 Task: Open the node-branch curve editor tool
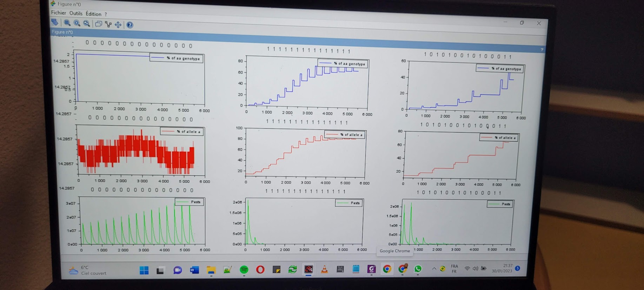(x=108, y=25)
